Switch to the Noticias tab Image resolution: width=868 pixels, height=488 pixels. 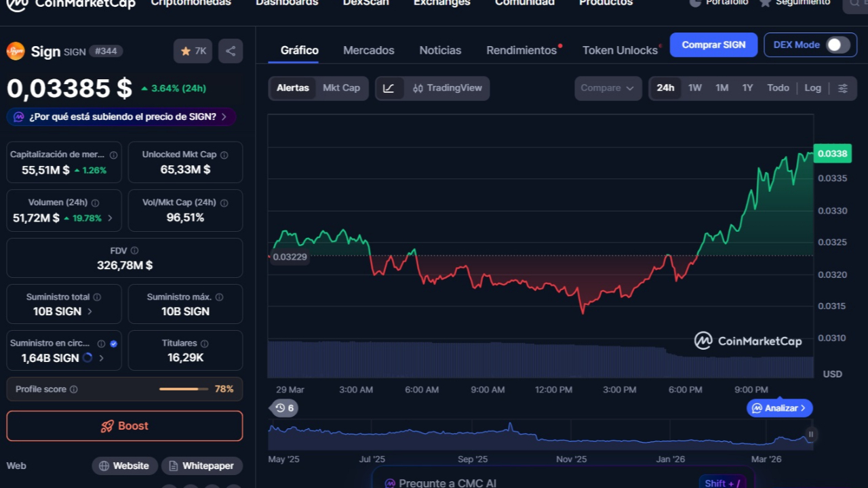click(x=440, y=50)
